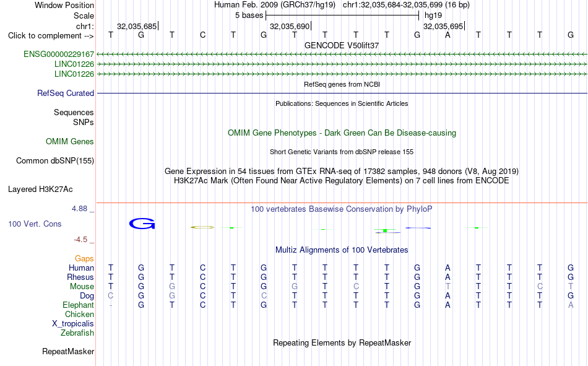This screenshot has height=366, width=588.
Task: Click 'Short Genetic Variants from dbSNP release 155'
Action: [x=342, y=152]
